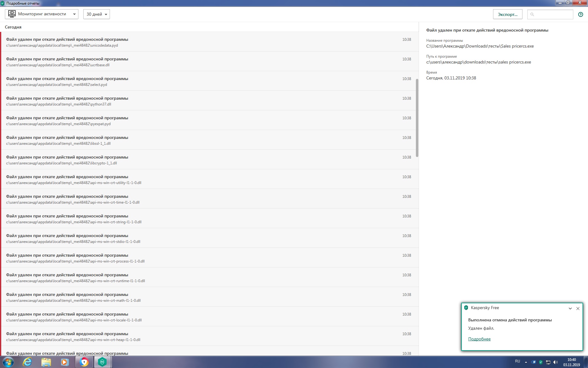Click the volume speaker tray icon
Image resolution: width=588 pixels, height=368 pixels.
(556, 362)
